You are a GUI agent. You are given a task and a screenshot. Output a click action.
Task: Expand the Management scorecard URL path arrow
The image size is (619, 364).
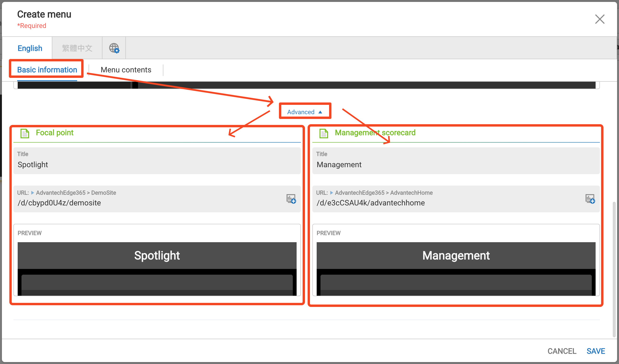click(331, 193)
